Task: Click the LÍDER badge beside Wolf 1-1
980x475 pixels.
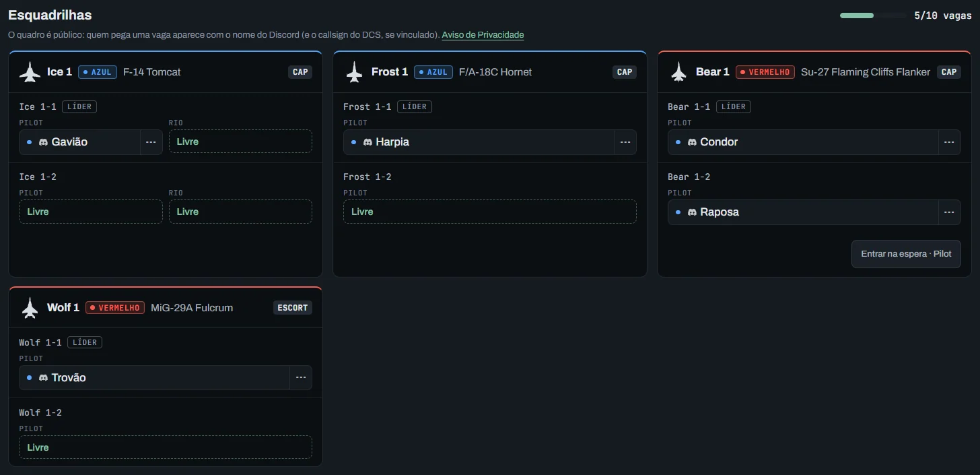Action: (85, 342)
